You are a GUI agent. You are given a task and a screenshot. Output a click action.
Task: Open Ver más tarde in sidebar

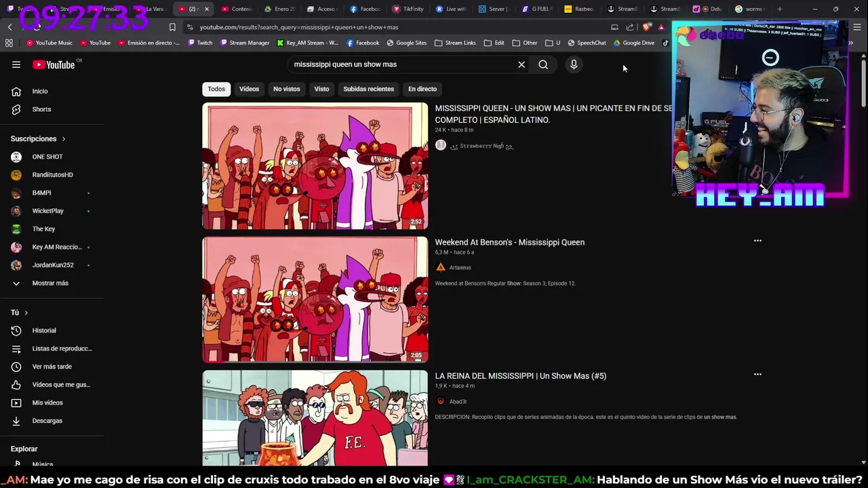(52, 367)
